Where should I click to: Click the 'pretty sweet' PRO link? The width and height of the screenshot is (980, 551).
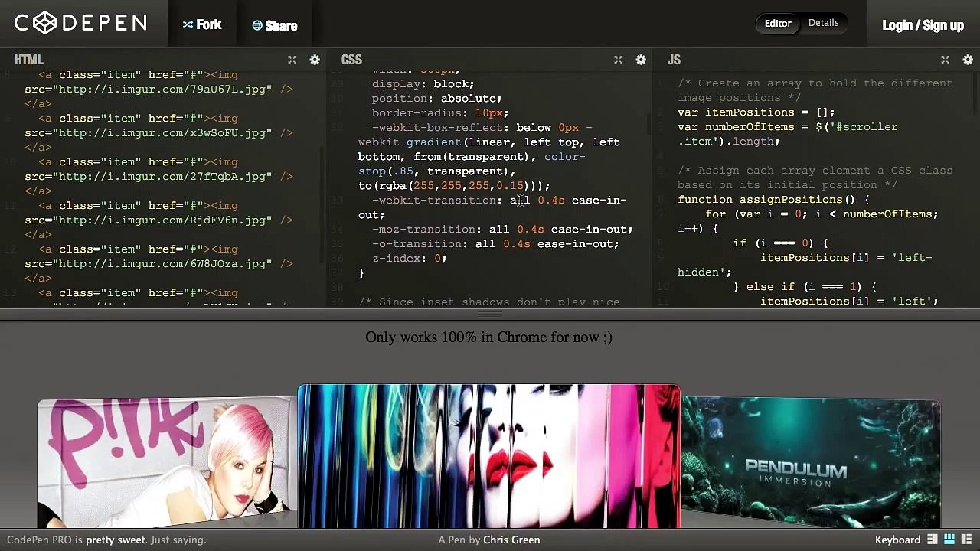click(115, 540)
